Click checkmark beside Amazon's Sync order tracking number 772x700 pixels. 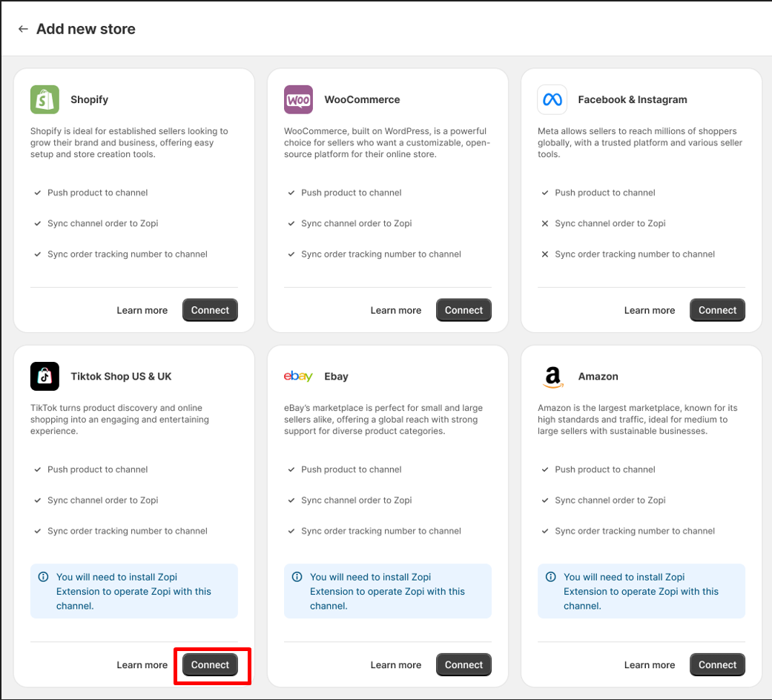click(x=545, y=531)
